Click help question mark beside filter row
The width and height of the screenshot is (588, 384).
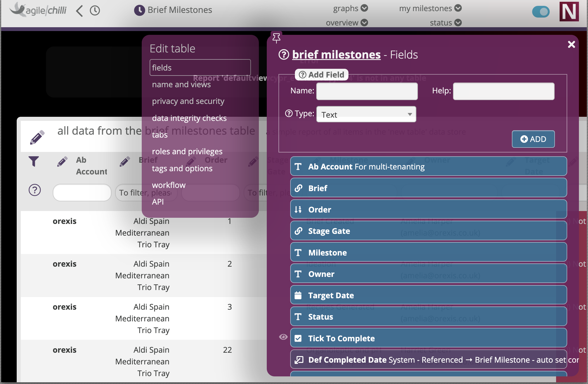[x=35, y=190]
